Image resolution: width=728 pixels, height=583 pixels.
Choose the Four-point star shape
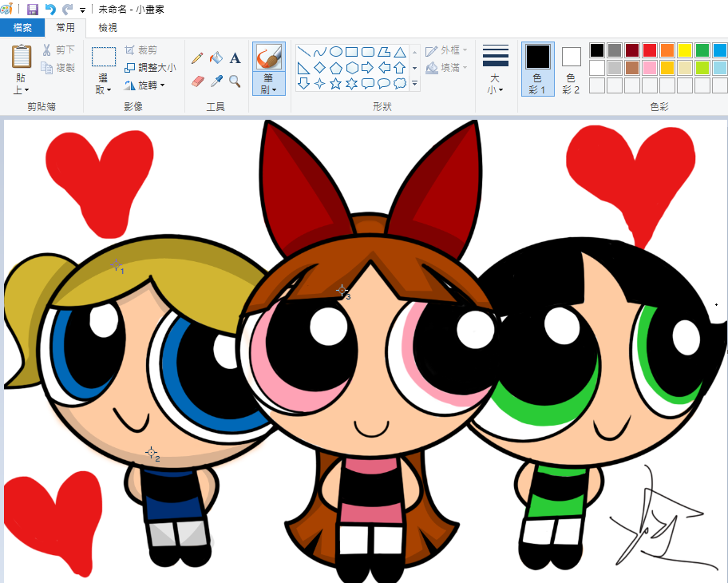pyautogui.click(x=320, y=84)
